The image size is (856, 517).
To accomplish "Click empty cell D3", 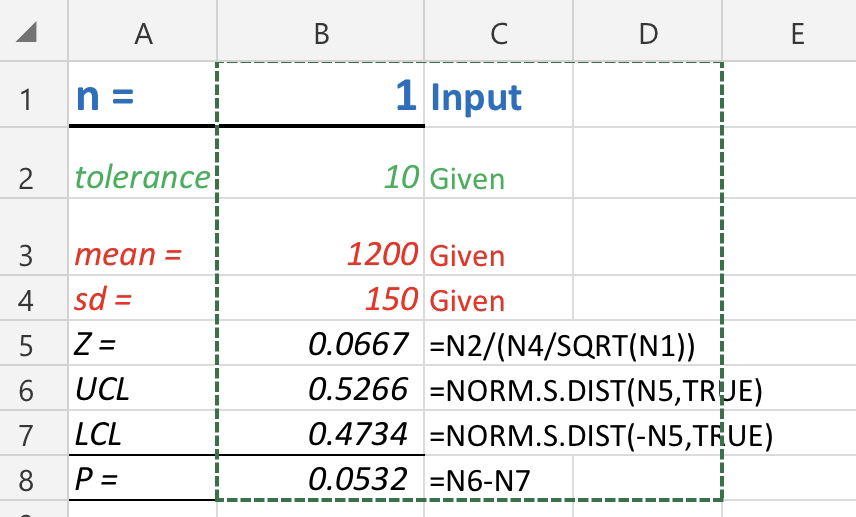I will point(647,237).
